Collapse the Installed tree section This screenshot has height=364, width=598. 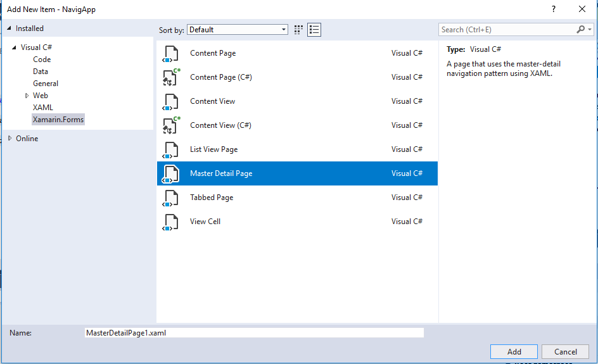pyautogui.click(x=10, y=28)
